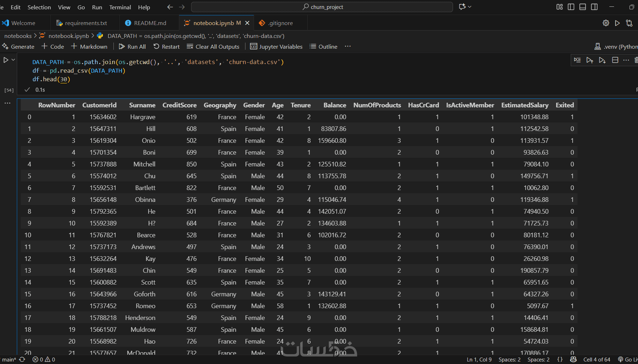Open source control diff icon in the editor title bar
Viewport: 638px width, 364px height.
tap(629, 23)
